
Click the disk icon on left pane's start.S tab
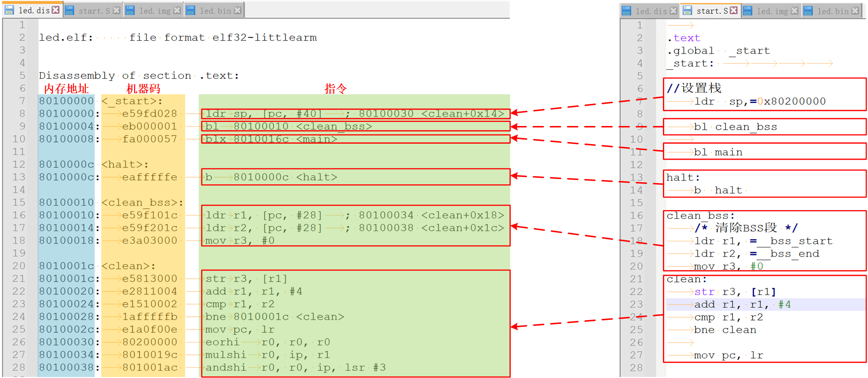[70, 11]
